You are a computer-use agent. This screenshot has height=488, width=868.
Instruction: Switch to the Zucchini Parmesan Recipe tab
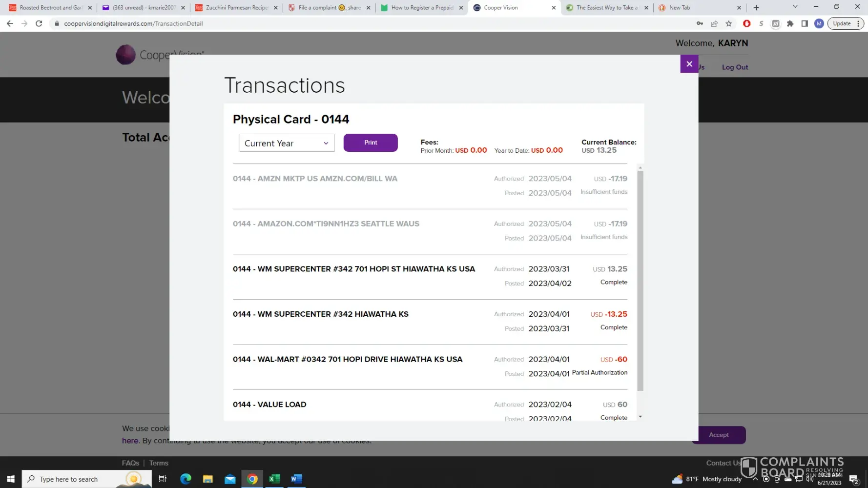point(237,8)
